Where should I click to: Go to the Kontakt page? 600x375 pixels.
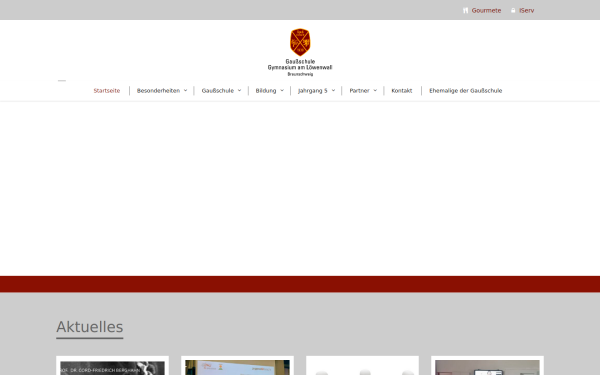click(x=402, y=91)
